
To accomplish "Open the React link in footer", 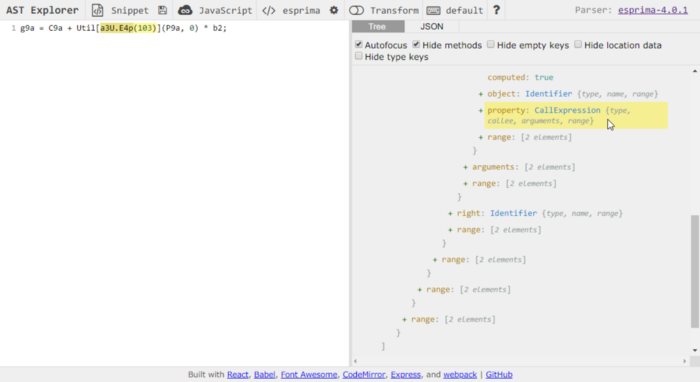I will [238, 374].
